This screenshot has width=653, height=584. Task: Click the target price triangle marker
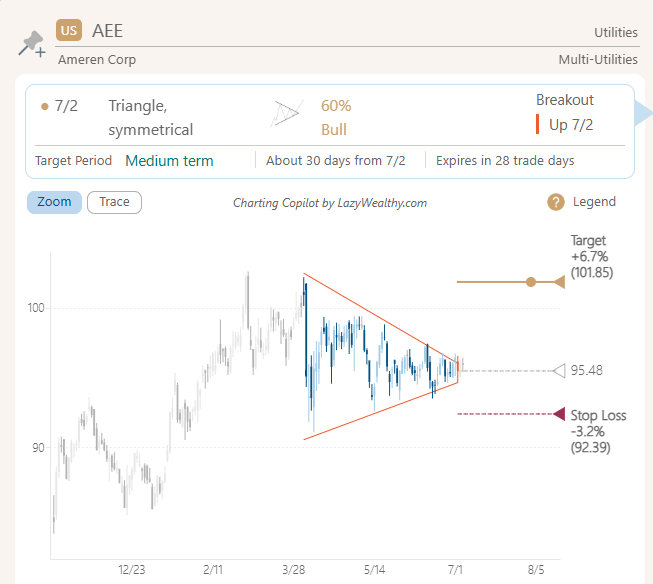click(560, 282)
